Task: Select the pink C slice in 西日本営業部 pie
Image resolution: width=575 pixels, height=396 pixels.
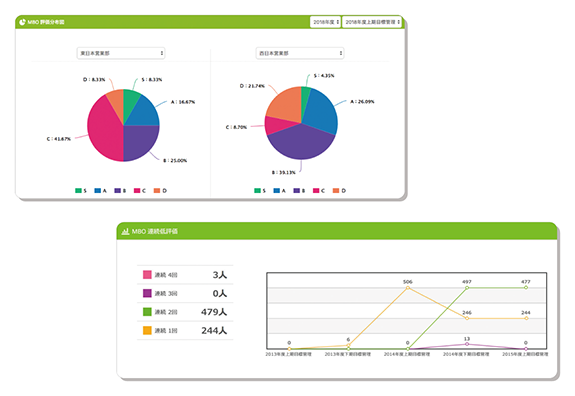Action: 276,125
